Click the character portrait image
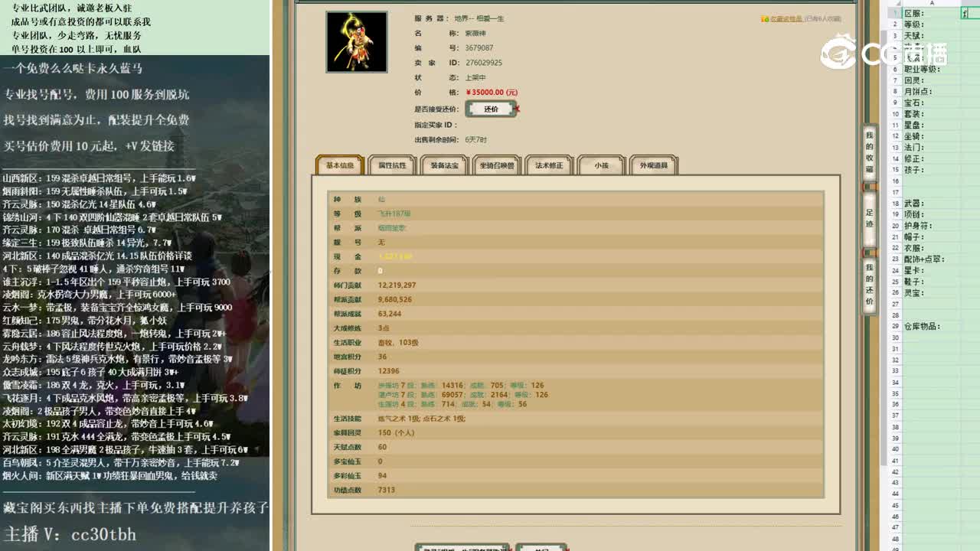Viewport: 980px width, 551px height. click(x=356, y=42)
